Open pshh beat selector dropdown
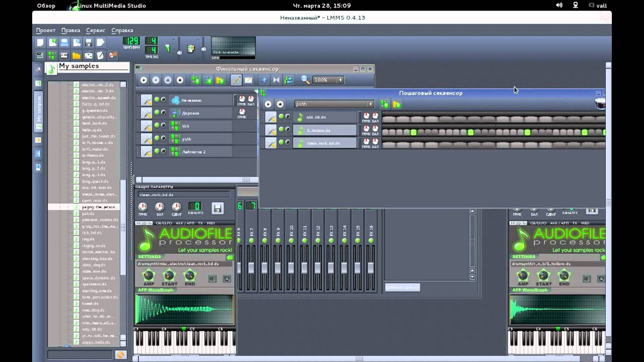The width and height of the screenshot is (644, 362). (370, 104)
